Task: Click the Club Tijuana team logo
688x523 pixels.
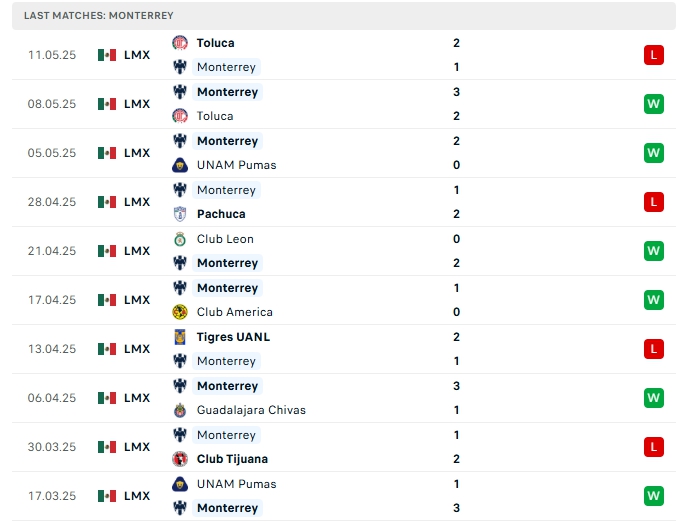Action: (180, 459)
